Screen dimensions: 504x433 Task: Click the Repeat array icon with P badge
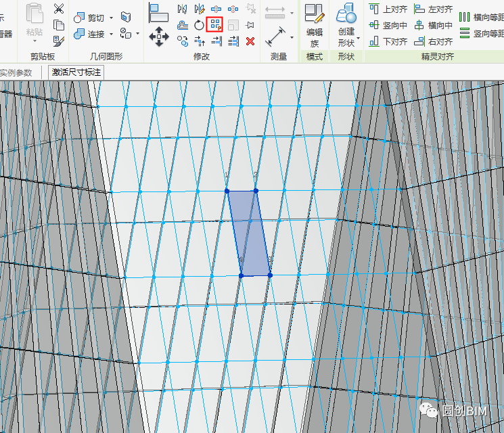point(214,25)
